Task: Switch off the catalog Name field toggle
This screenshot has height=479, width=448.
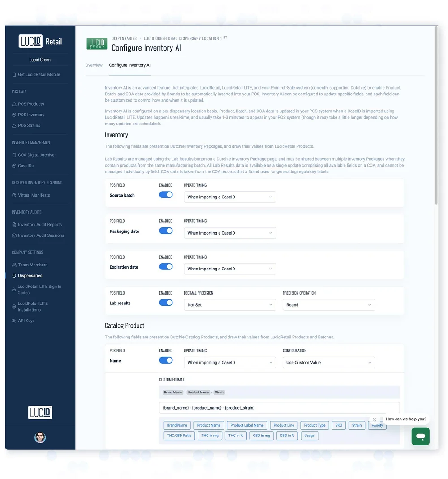Action: [166, 360]
